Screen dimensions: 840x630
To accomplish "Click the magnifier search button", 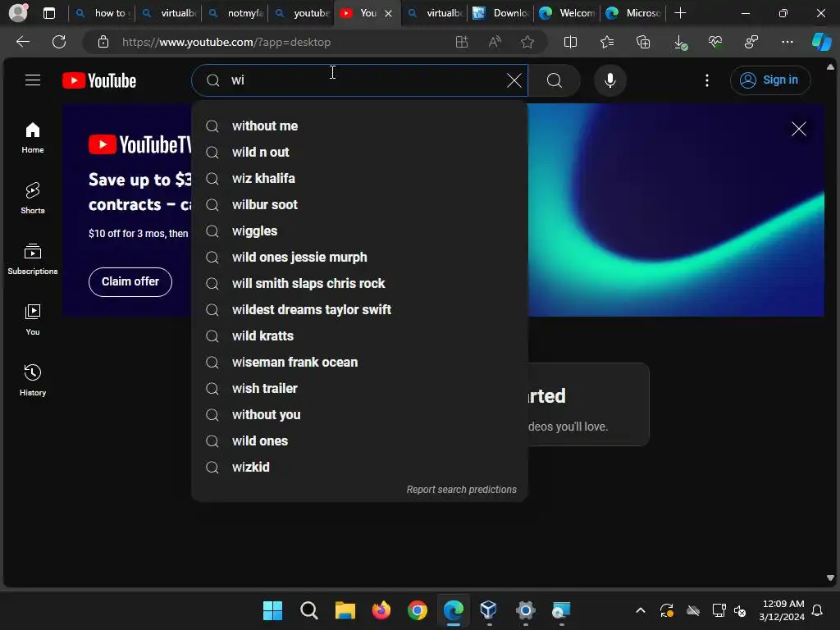I will click(x=555, y=80).
